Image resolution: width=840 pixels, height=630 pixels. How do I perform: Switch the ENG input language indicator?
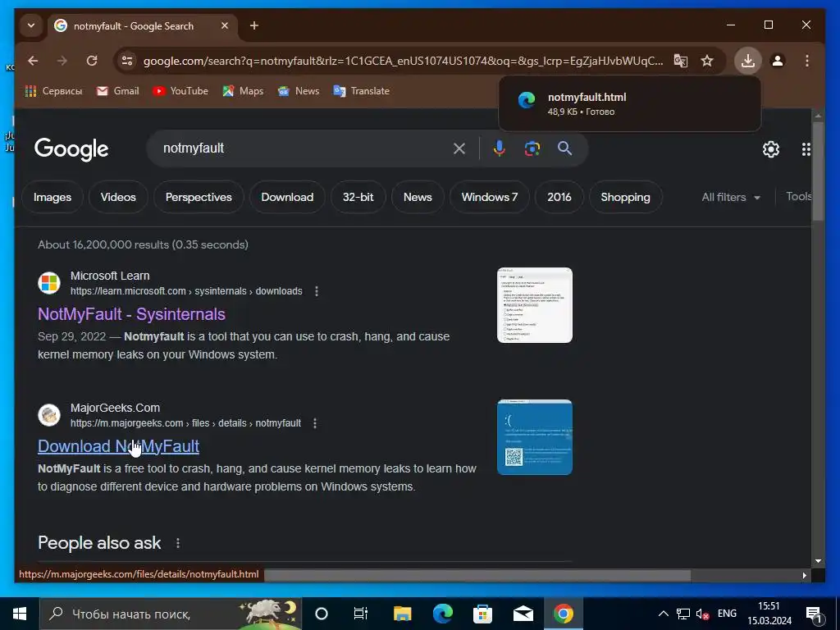pyautogui.click(x=727, y=614)
